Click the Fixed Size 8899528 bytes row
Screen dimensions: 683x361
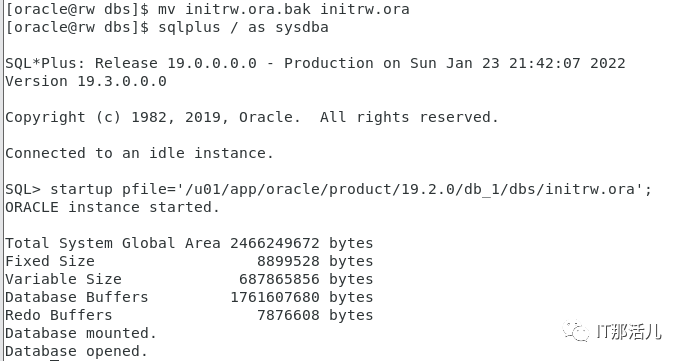189,261
